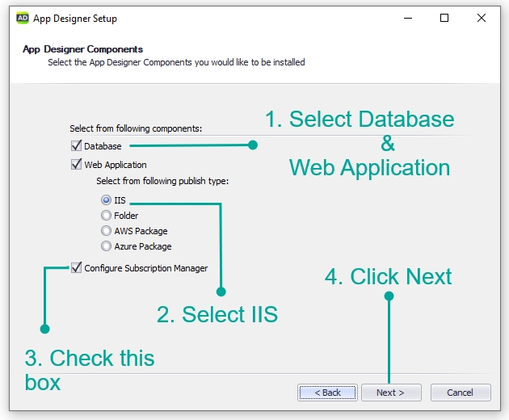Pick the Azure Package publish type
The image size is (509, 420).
pyautogui.click(x=106, y=246)
